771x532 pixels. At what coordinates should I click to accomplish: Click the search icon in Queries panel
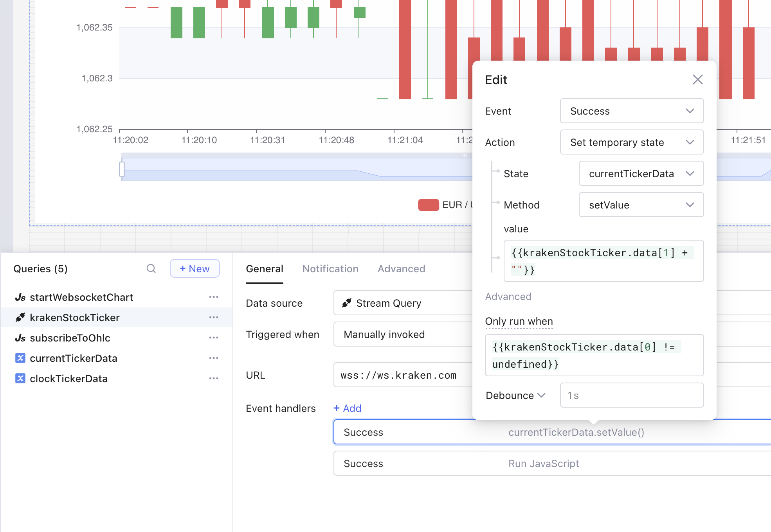(151, 268)
